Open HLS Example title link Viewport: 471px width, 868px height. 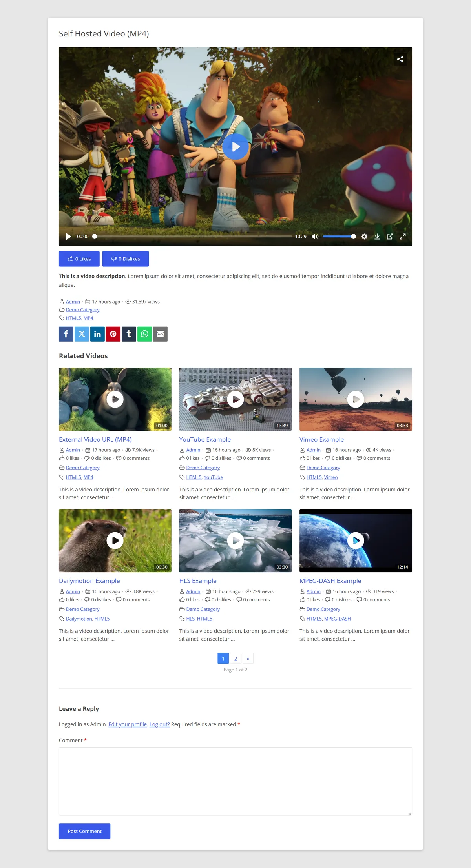[198, 581]
